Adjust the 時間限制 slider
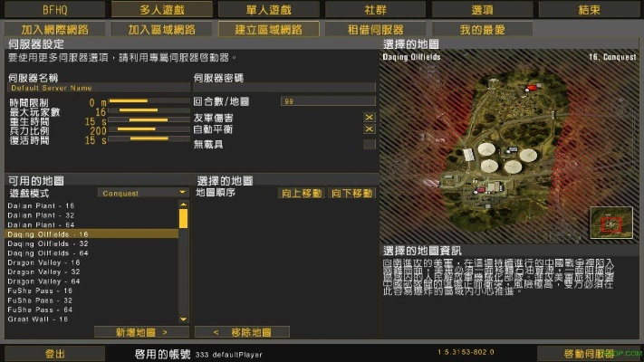 point(149,100)
